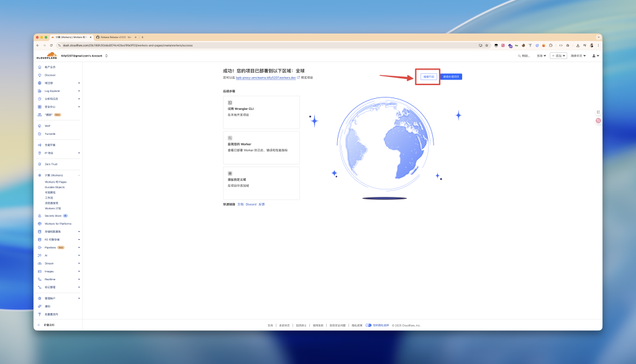
Task: Open the account switcher next to account name
Action: [x=106, y=56]
